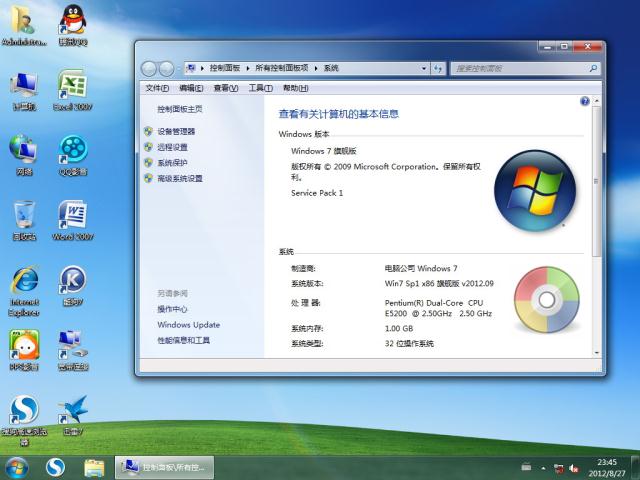Open 操作中心 link
The width and height of the screenshot is (640, 480).
[172, 309]
